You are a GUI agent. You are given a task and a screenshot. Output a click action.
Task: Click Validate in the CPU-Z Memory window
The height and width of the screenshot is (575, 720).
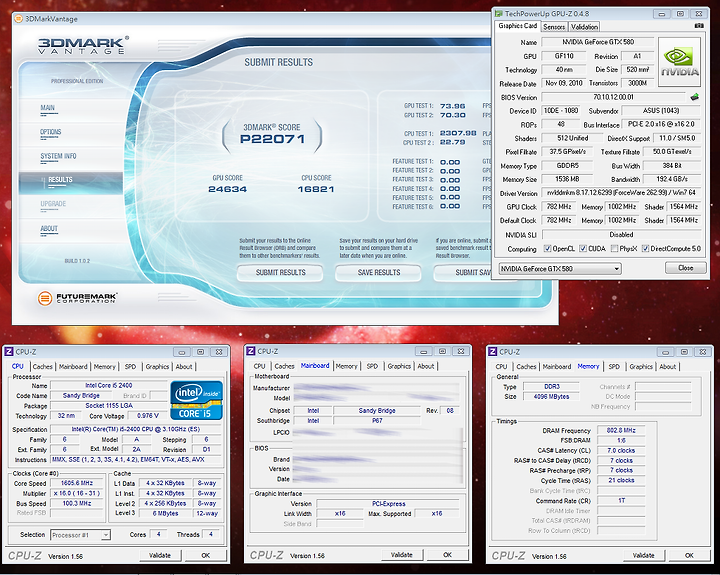pyautogui.click(x=644, y=555)
